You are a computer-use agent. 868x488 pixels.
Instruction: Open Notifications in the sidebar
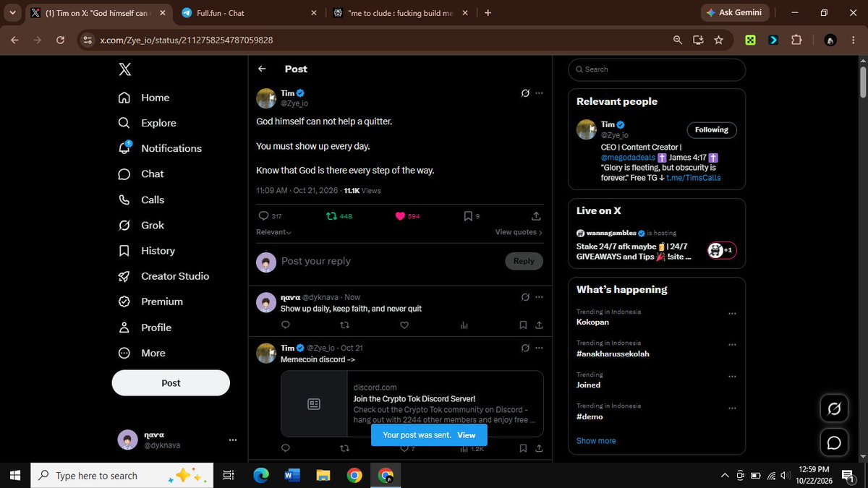pos(160,148)
